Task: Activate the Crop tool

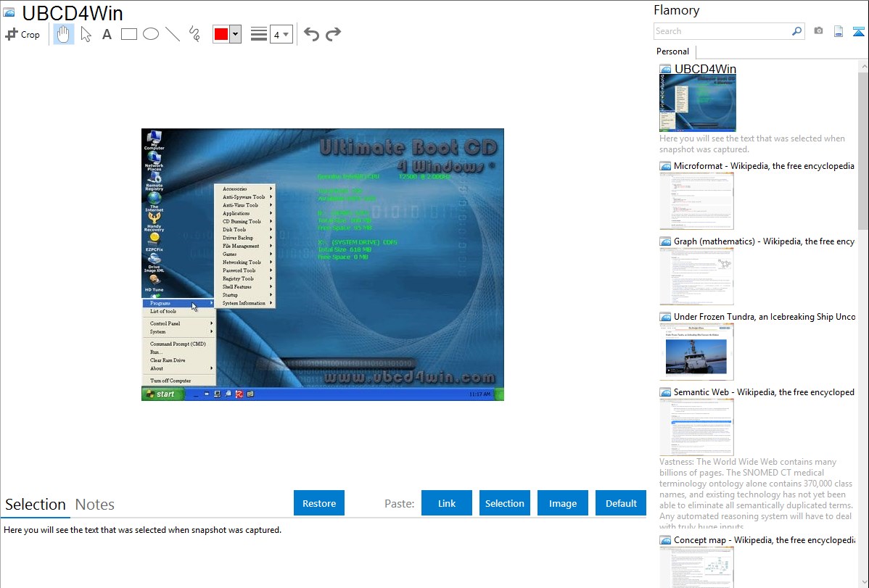Action: coord(22,34)
